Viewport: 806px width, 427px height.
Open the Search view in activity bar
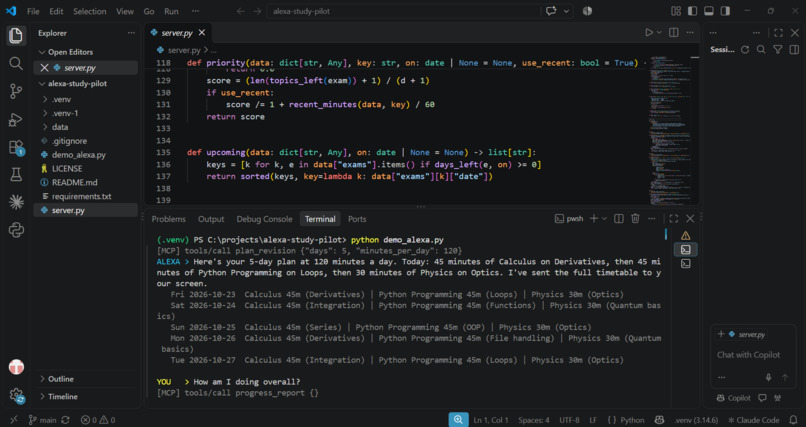pyautogui.click(x=16, y=63)
